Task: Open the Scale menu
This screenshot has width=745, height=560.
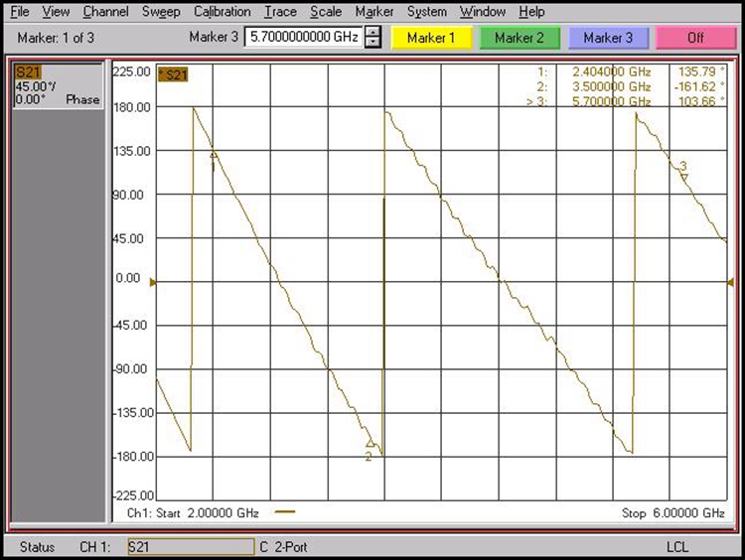Action: coord(325,12)
